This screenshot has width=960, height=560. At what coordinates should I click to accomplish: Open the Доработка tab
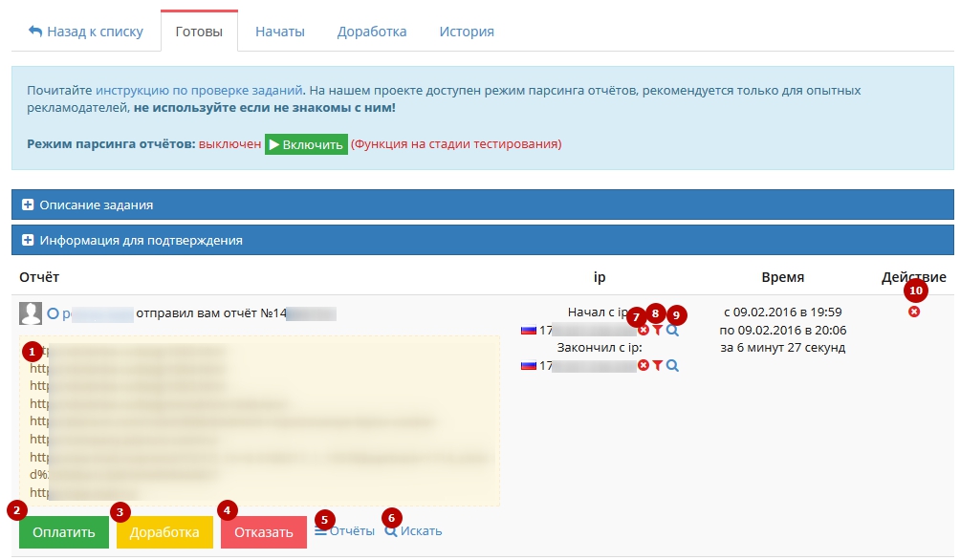pos(372,32)
